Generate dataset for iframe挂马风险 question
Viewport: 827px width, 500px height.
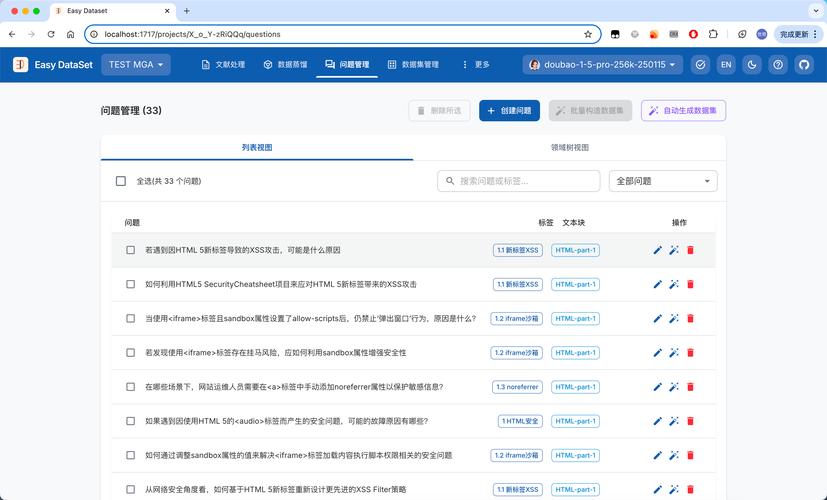coord(674,353)
